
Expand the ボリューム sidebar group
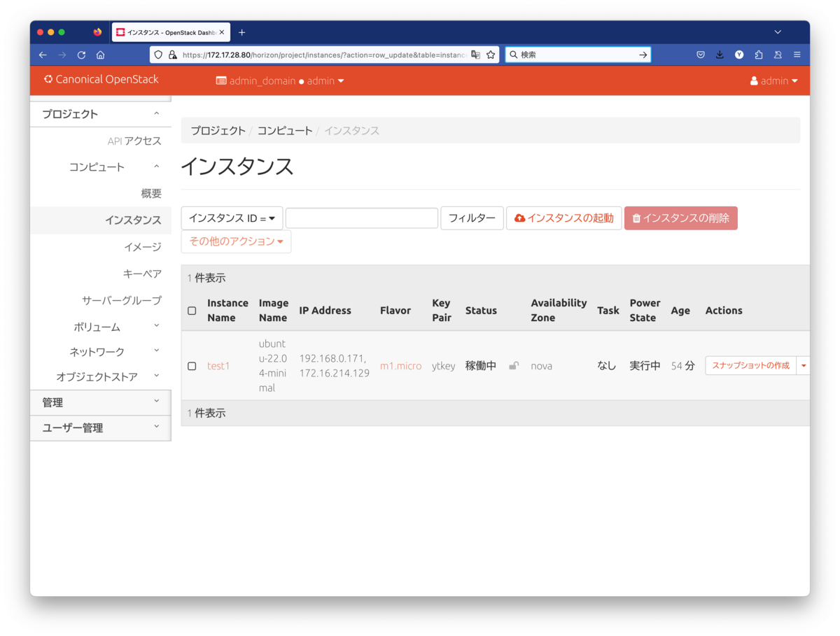(x=101, y=327)
